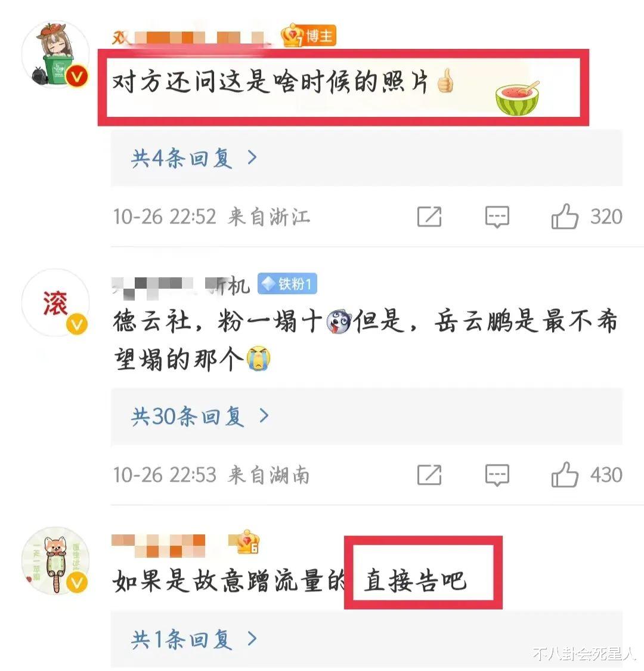Like the comment with 430 likes
Image resolution: width=644 pixels, height=671 pixels.
(565, 475)
